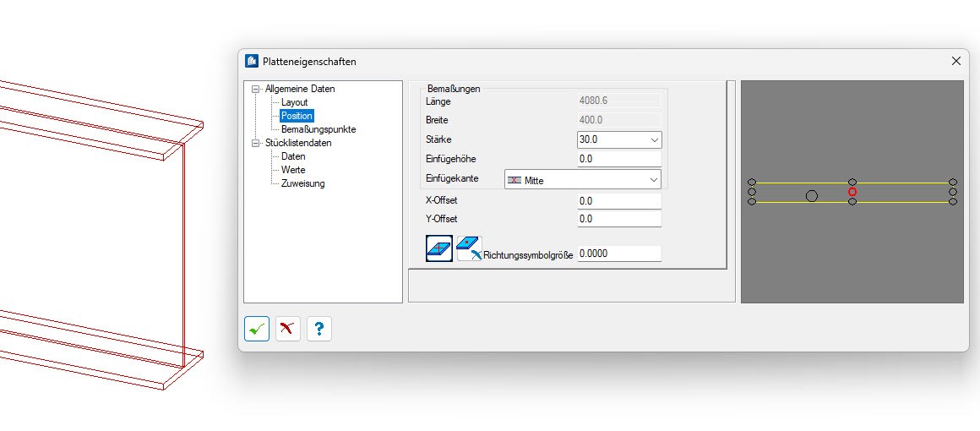Click the plate with dot and arrow icon
Screen dimensions: 980x431
tap(470, 248)
